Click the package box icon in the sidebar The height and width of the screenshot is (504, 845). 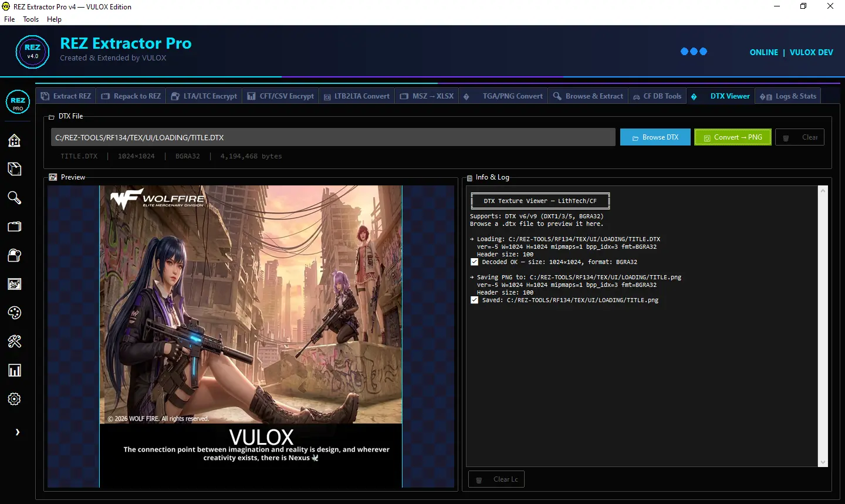[x=15, y=169]
